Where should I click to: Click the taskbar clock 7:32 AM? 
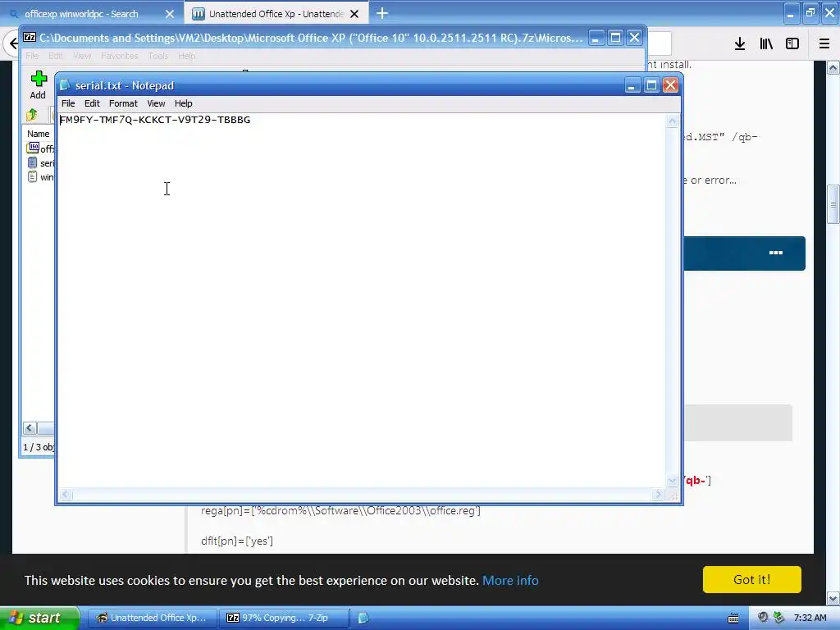[x=810, y=618]
